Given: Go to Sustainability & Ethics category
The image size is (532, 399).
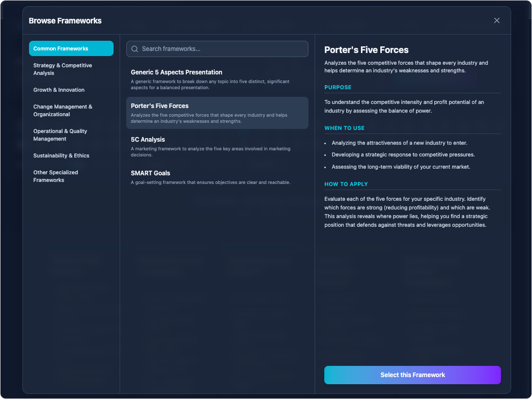Looking at the screenshot, I should (61, 155).
